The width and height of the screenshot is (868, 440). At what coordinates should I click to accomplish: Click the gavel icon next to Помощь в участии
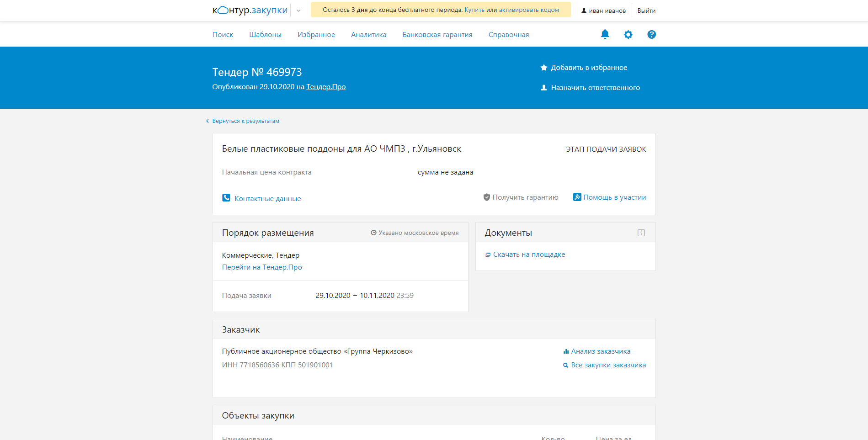pyautogui.click(x=577, y=197)
